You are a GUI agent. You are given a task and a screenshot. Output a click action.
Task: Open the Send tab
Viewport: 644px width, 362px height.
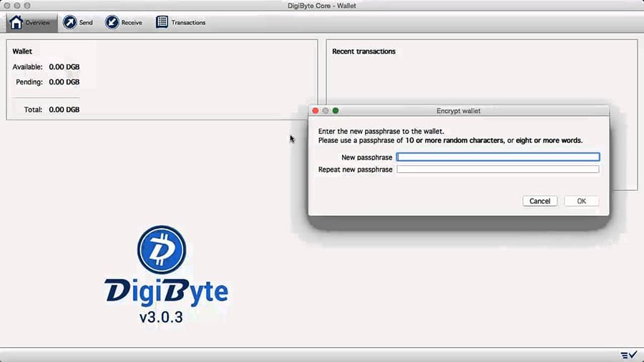[x=78, y=22]
